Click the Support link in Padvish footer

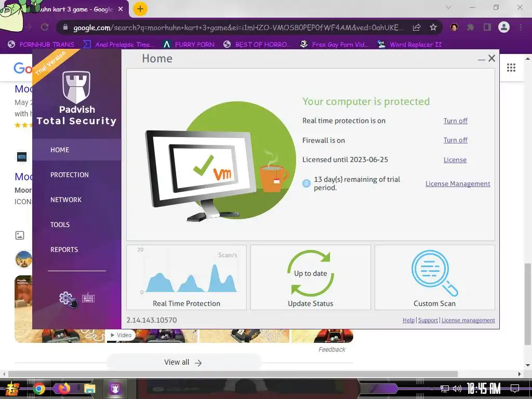pos(428,320)
